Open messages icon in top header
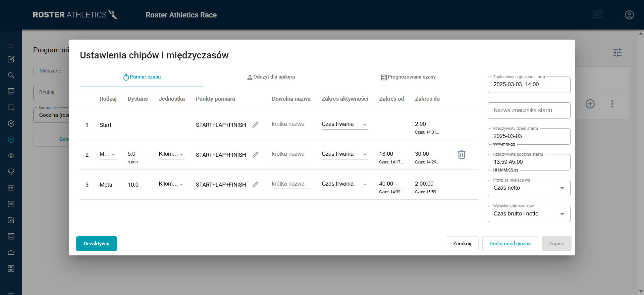Viewport: 644px width, 295px height. [x=598, y=15]
